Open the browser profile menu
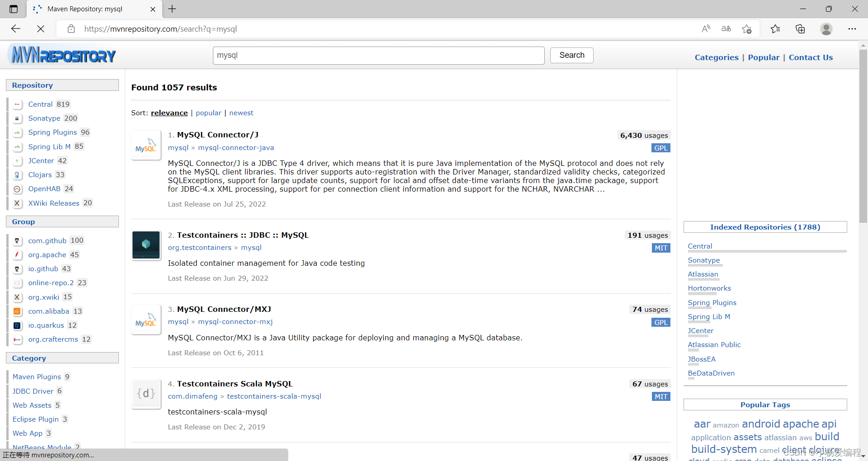Viewport: 868px width, 461px height. 826,29
